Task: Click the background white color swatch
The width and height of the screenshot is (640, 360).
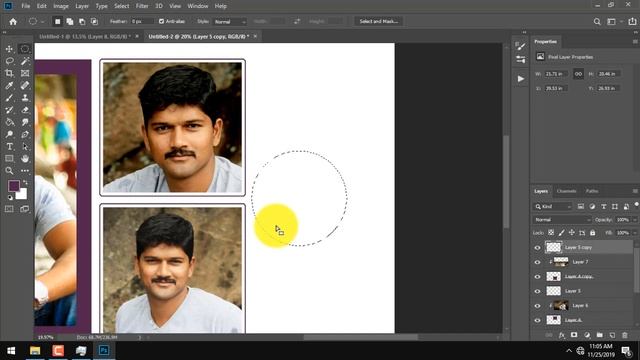Action: (x=22, y=194)
